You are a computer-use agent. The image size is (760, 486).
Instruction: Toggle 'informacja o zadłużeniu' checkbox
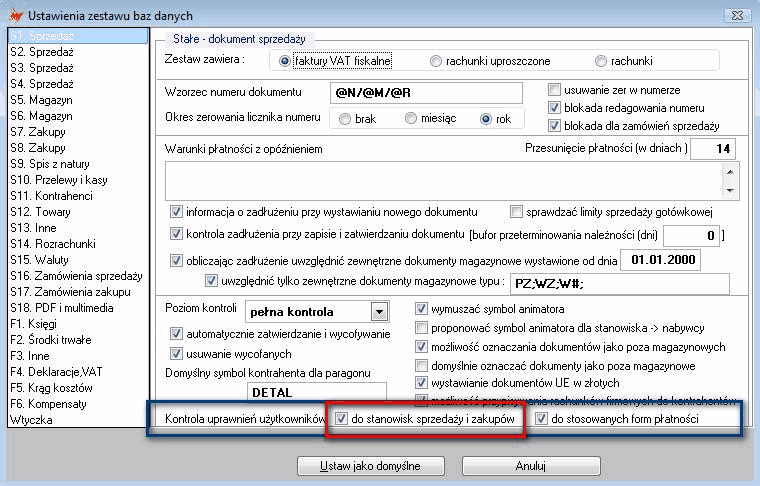pyautogui.click(x=176, y=212)
